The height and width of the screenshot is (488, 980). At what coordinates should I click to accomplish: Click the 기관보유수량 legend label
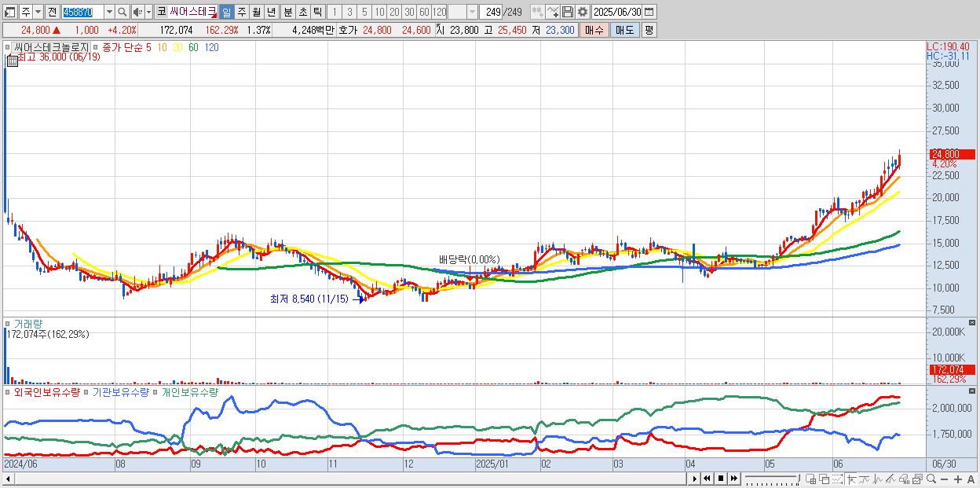pyautogui.click(x=119, y=391)
